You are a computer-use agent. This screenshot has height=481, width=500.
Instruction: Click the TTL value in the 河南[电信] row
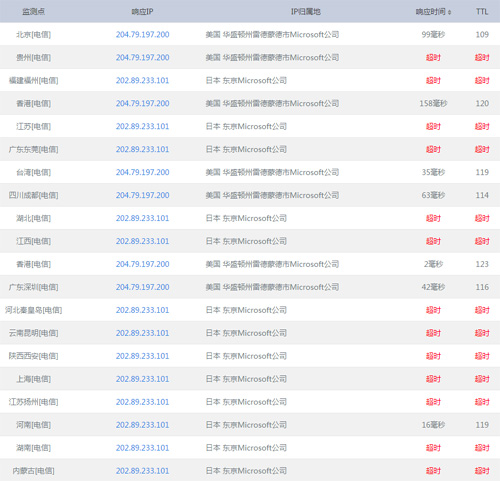482,425
